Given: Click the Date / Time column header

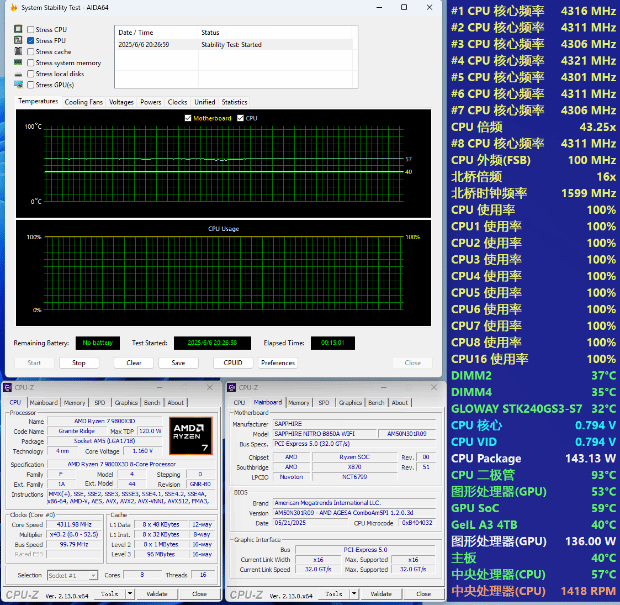Looking at the screenshot, I should (x=156, y=32).
